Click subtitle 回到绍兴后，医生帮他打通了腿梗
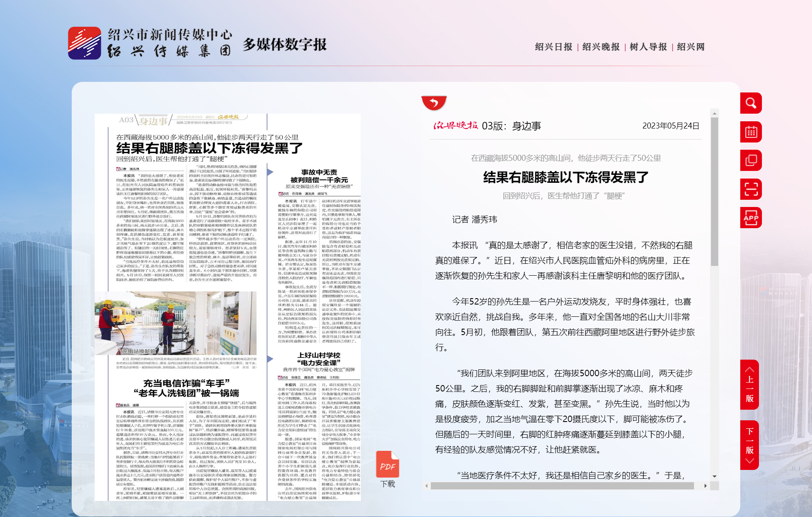 (564, 196)
